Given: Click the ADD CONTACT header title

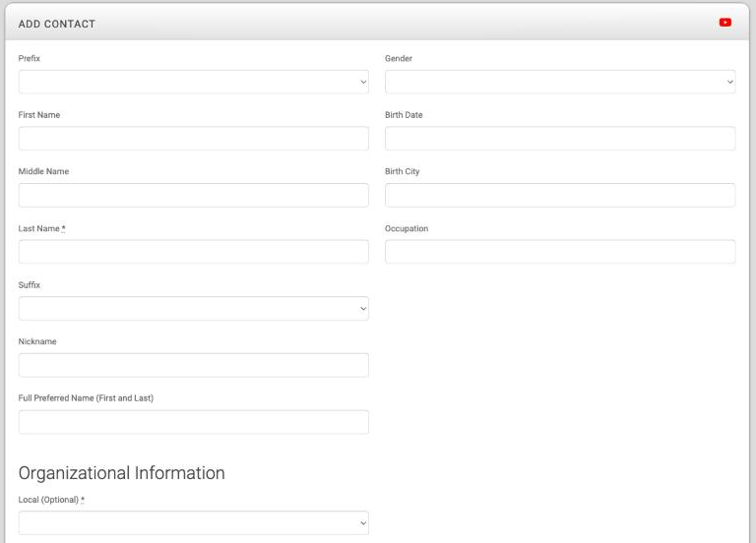Looking at the screenshot, I should (57, 24).
